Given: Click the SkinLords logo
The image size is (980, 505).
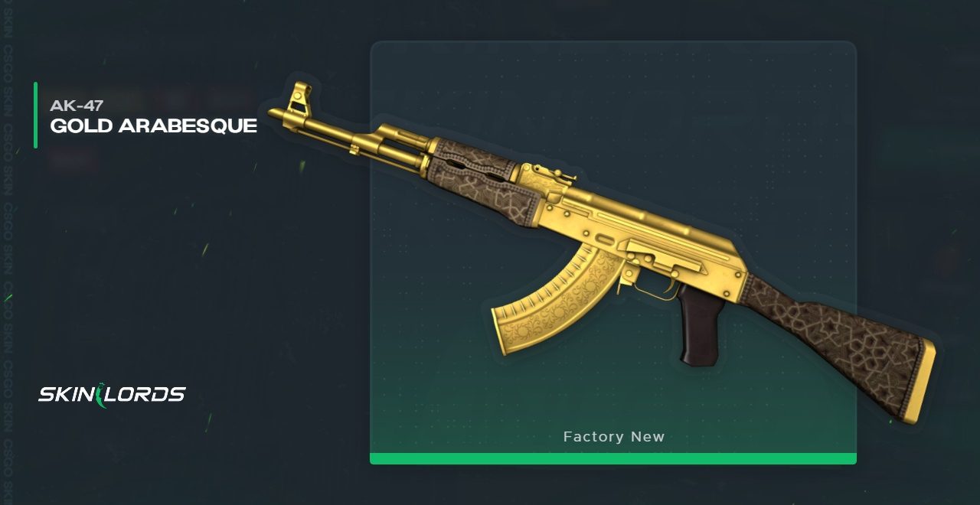Looking at the screenshot, I should point(112,396).
